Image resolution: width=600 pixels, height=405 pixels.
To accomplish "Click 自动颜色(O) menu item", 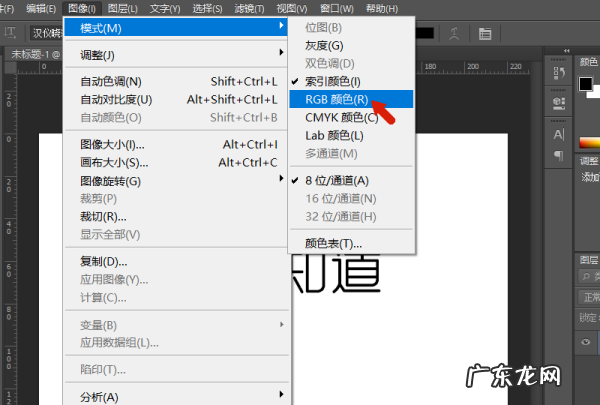I will tap(176, 118).
